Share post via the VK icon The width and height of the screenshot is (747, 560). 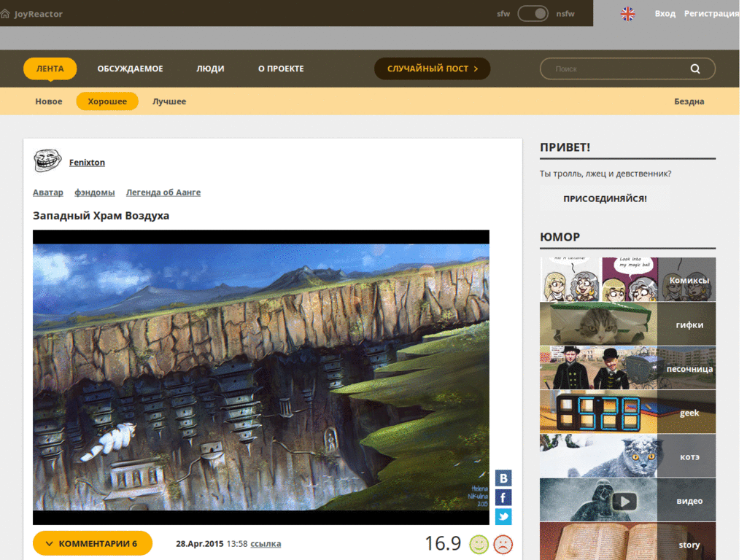pos(503,478)
